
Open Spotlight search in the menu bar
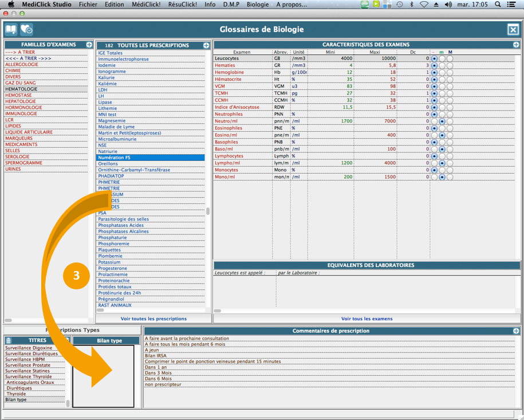tap(498, 5)
